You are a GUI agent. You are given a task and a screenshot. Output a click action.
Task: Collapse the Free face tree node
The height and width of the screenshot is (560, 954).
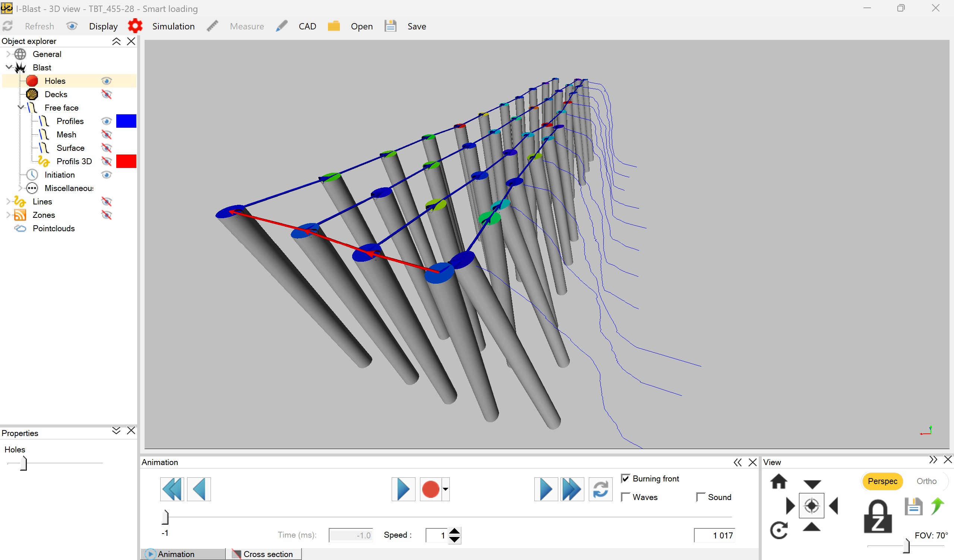pos(20,108)
